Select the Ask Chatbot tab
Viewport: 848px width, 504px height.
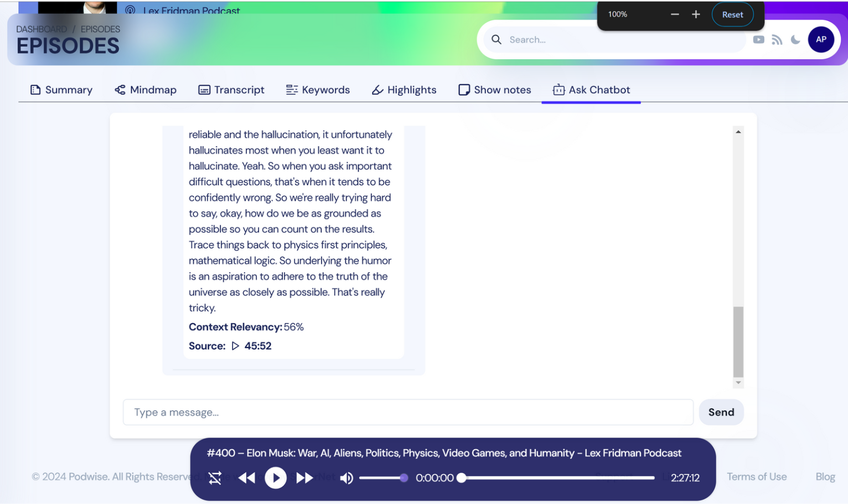[x=591, y=90]
